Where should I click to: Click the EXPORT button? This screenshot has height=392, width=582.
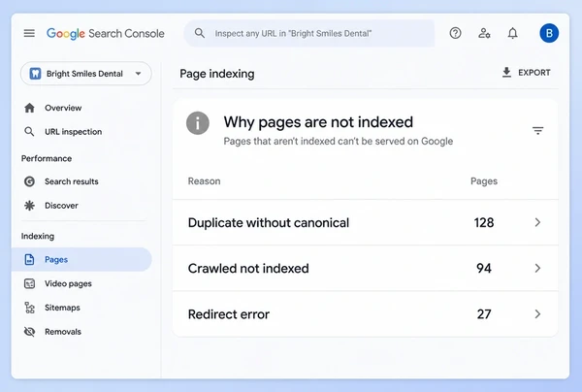(526, 73)
